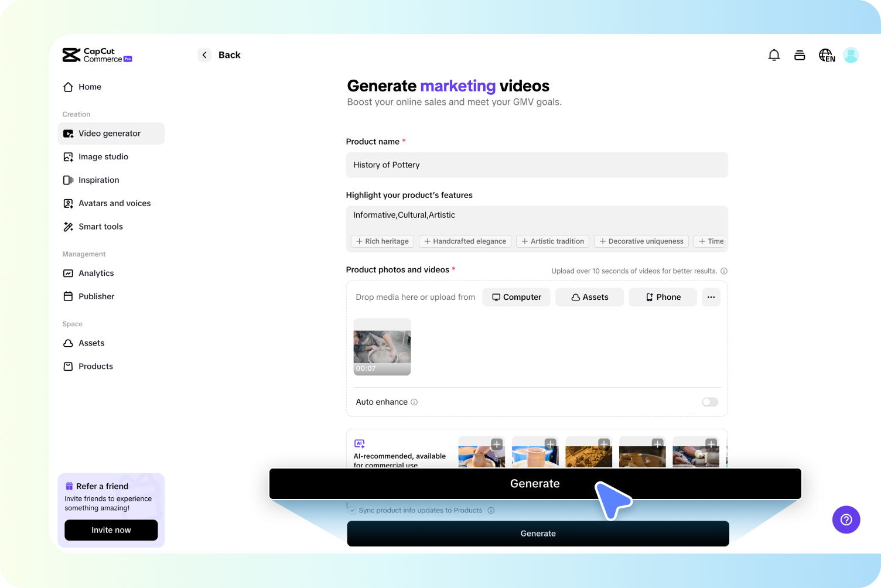Screen dimensions: 881x588
Task: Open Smart tools in the sidebar
Action: coord(101,227)
